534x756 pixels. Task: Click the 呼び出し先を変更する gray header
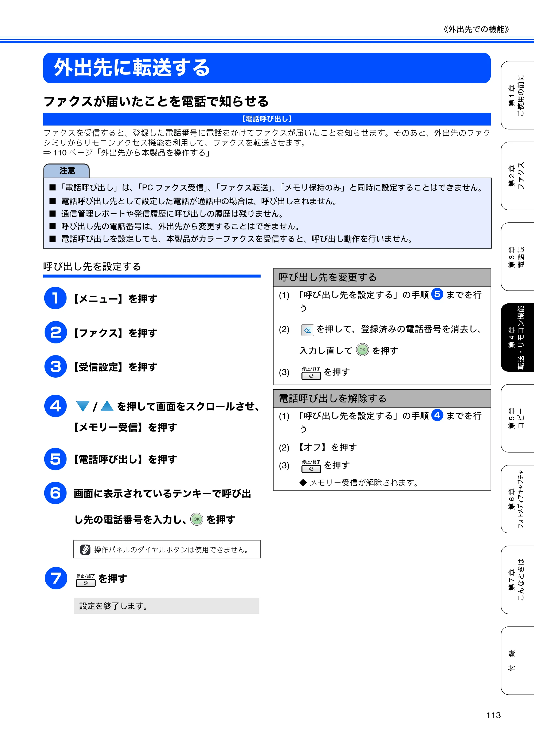(382, 277)
